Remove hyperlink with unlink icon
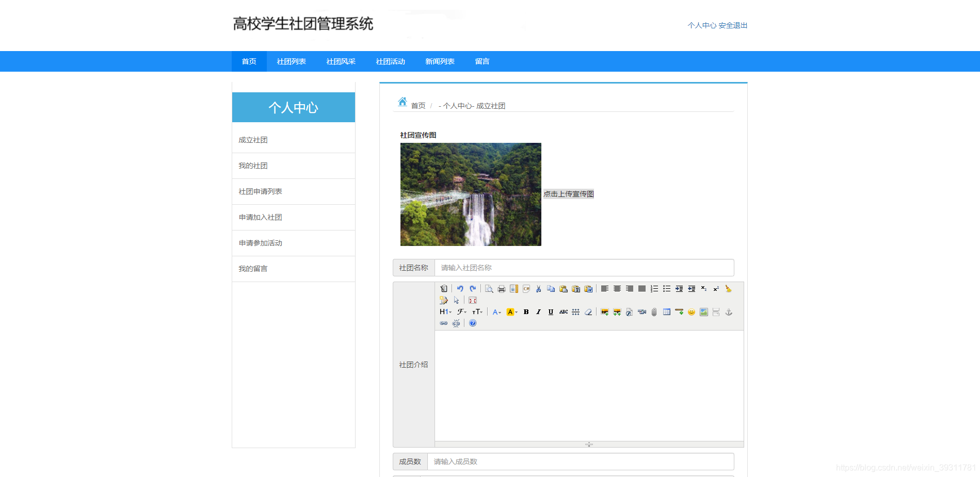This screenshot has height=477, width=980. click(x=456, y=323)
